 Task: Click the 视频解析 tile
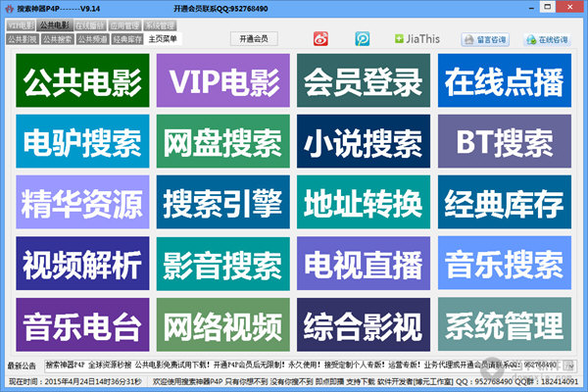(x=82, y=263)
